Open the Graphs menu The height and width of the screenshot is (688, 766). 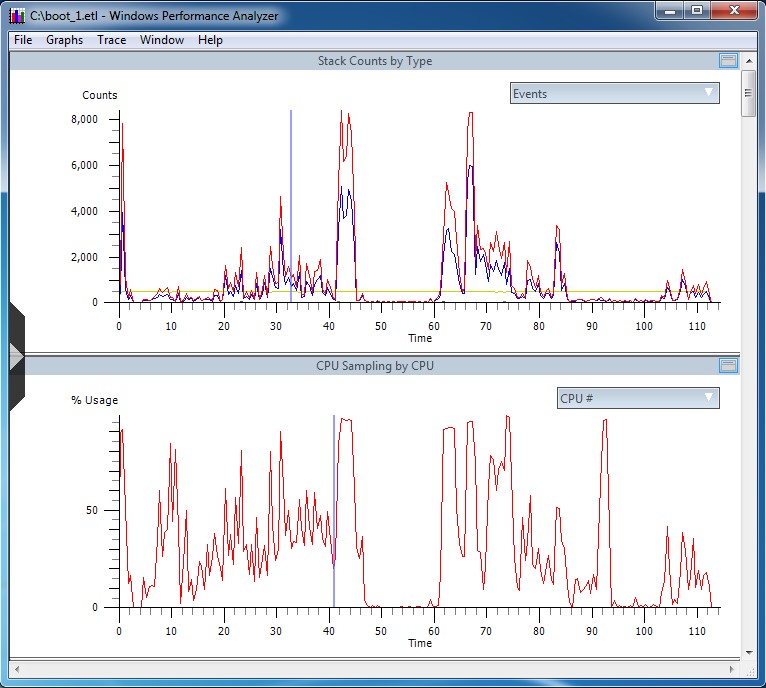64,40
